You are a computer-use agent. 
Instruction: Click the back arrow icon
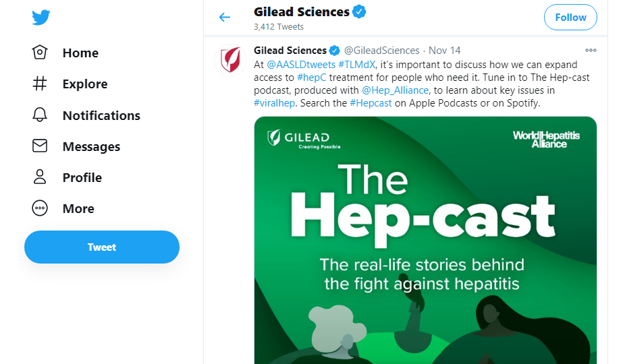225,18
